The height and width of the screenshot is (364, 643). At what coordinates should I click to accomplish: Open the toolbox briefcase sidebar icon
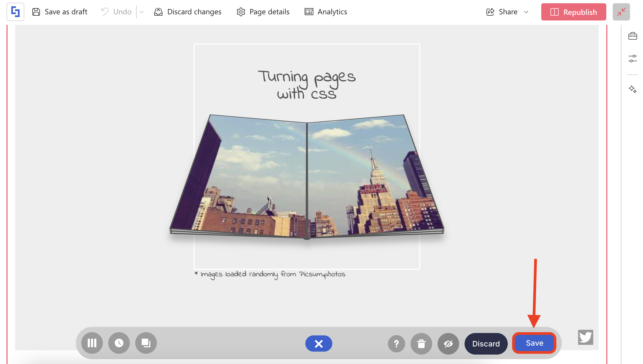click(x=632, y=36)
